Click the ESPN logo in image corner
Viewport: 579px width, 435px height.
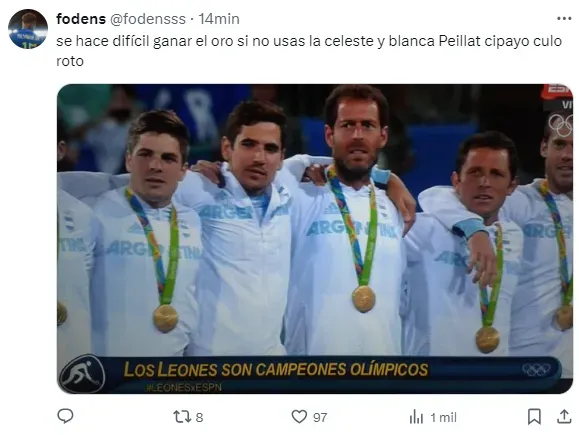[x=558, y=91]
